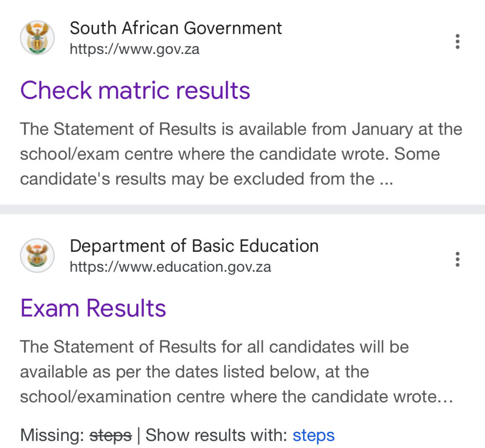Show results with the blue "steps" link
Screen dimensions: 485x448
point(314,435)
